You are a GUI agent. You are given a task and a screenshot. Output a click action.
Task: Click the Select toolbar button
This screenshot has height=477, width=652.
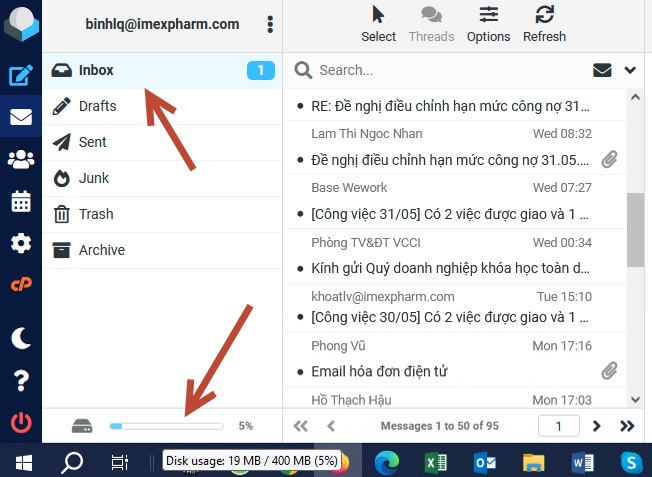pyautogui.click(x=378, y=24)
